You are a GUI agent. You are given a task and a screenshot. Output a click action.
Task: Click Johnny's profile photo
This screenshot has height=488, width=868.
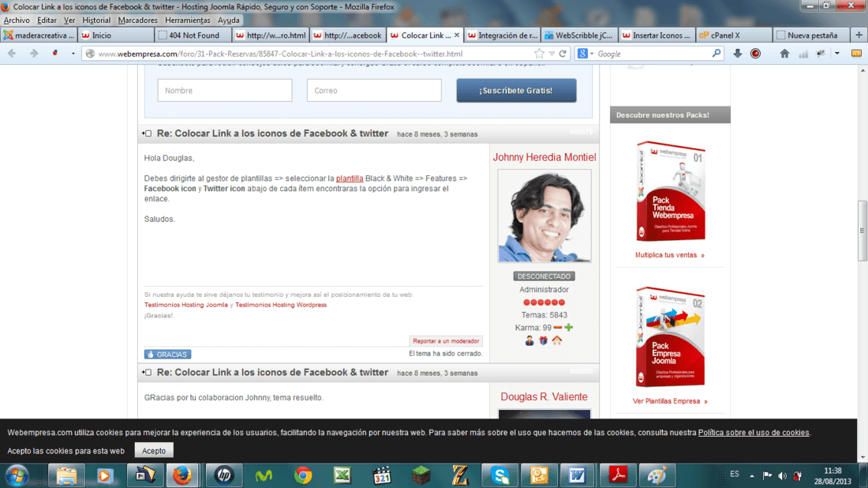click(x=544, y=216)
